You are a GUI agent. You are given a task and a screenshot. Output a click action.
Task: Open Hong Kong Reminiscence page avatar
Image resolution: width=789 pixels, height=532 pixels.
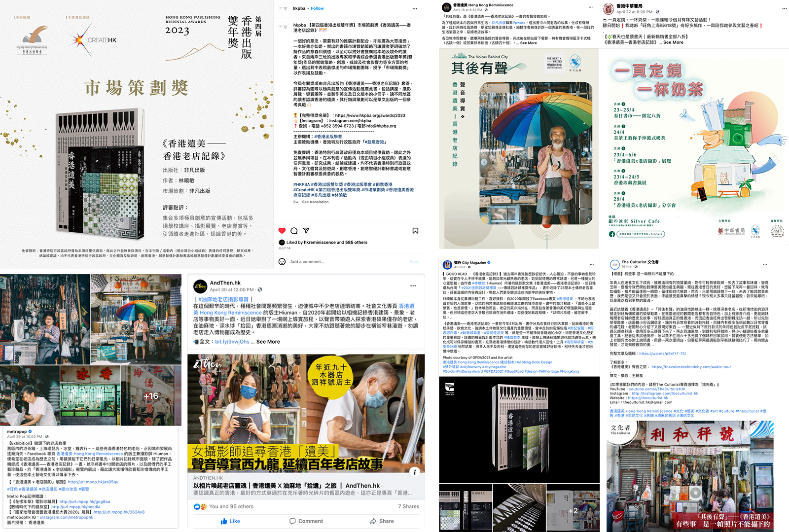(x=447, y=7)
